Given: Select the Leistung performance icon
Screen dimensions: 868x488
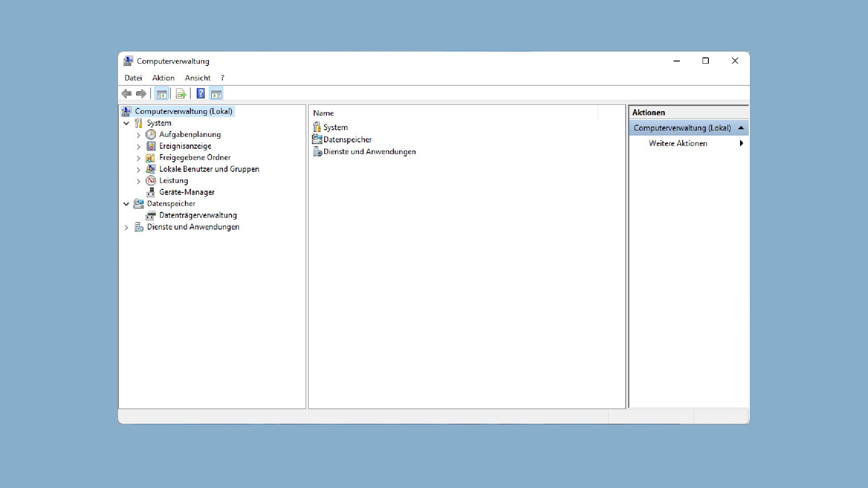Looking at the screenshot, I should click(x=151, y=180).
